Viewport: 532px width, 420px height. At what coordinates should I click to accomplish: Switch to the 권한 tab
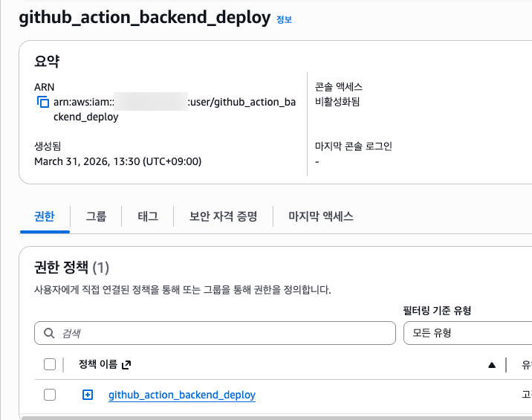45,216
